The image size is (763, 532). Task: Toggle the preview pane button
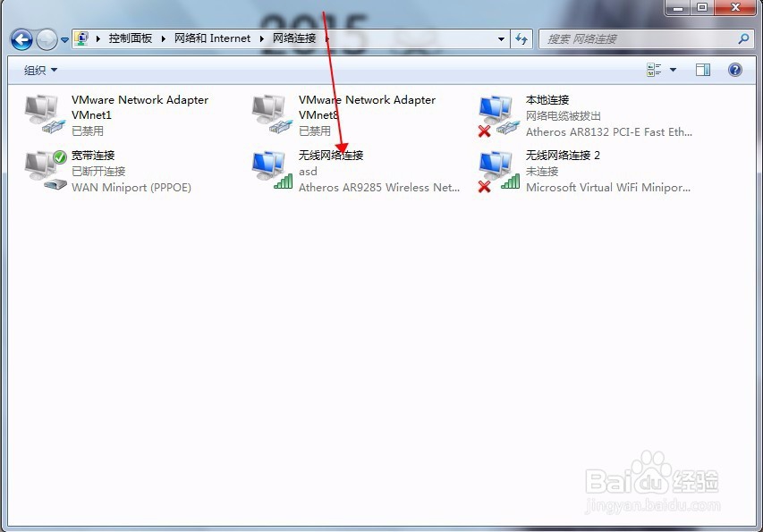pyautogui.click(x=703, y=69)
